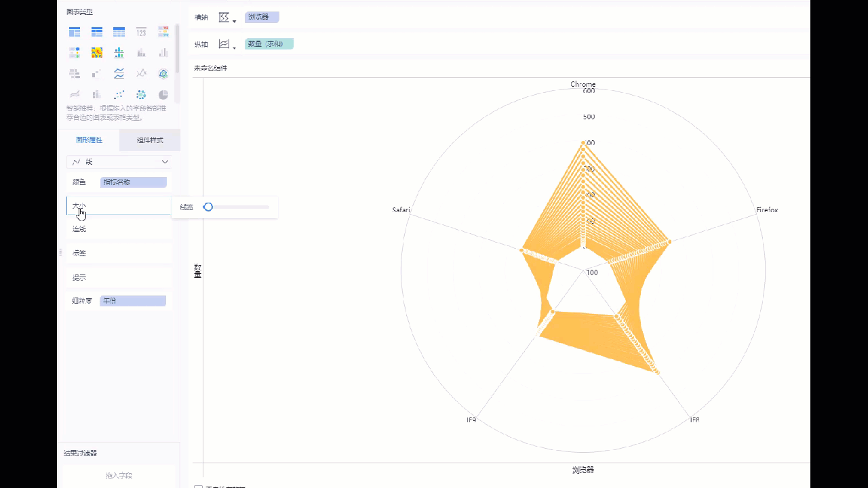Viewport: 868px width, 488px height.
Task: Click the 颜色 property label
Action: [79, 182]
